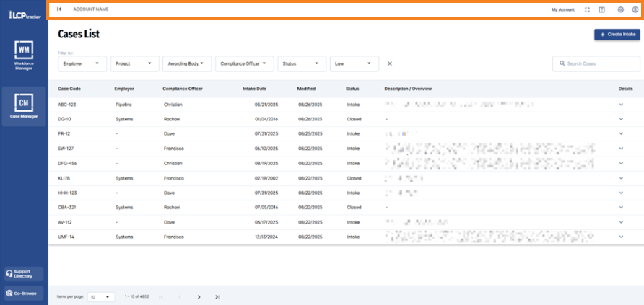Image resolution: width=644 pixels, height=305 pixels.
Task: Sort by the Case Code column header
Action: [x=69, y=89]
